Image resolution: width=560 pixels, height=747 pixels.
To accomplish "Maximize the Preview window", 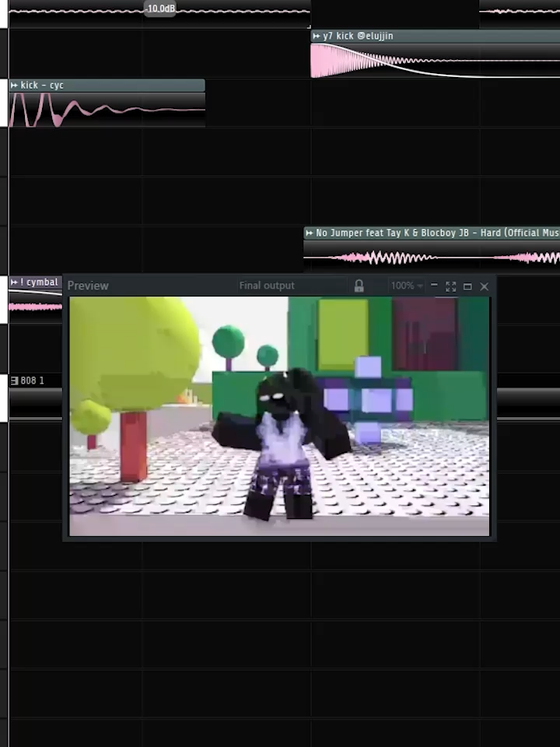I will coord(467,286).
